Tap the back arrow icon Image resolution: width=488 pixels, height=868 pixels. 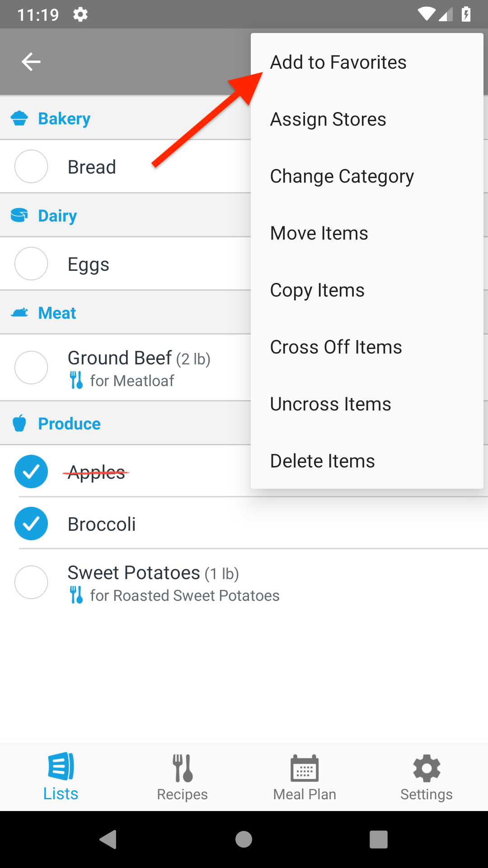tap(31, 62)
